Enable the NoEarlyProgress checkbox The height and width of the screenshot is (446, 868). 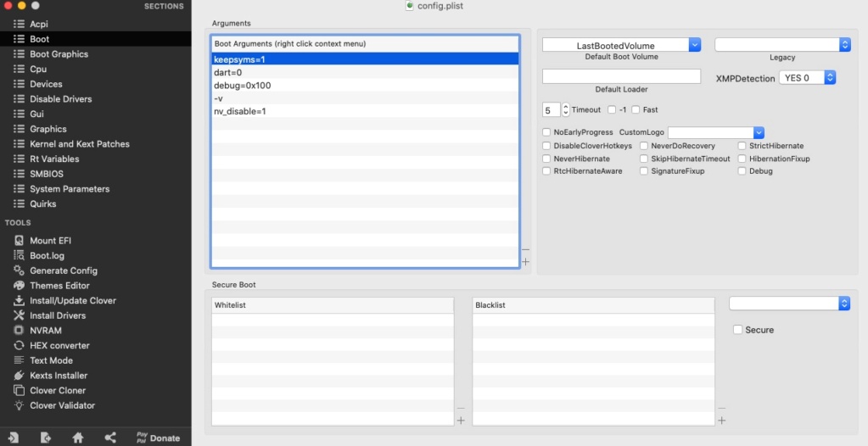pyautogui.click(x=546, y=132)
